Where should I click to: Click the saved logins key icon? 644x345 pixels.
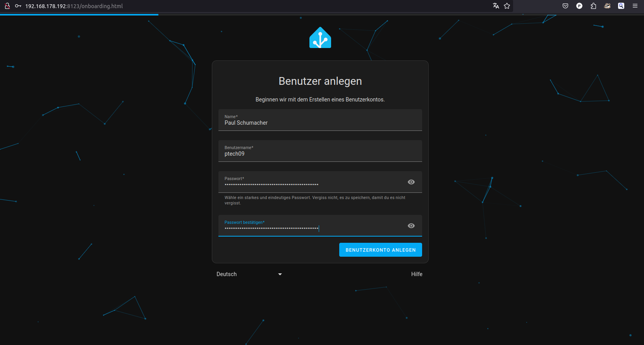point(18,6)
